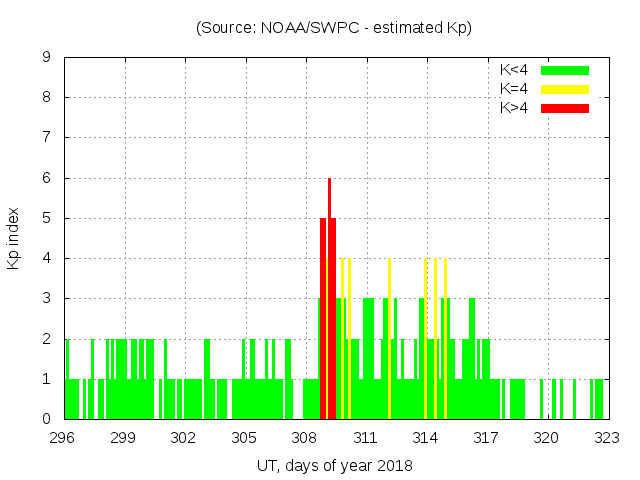Click the NOAA/SWPC source title text

coord(334,28)
